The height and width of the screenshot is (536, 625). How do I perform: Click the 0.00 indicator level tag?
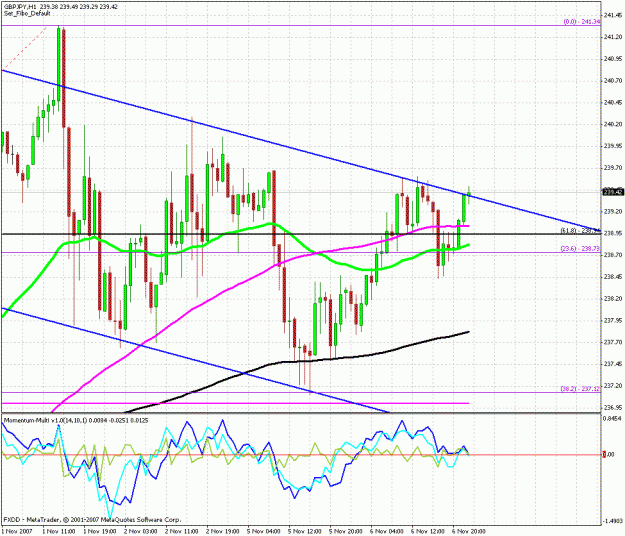pos(608,454)
